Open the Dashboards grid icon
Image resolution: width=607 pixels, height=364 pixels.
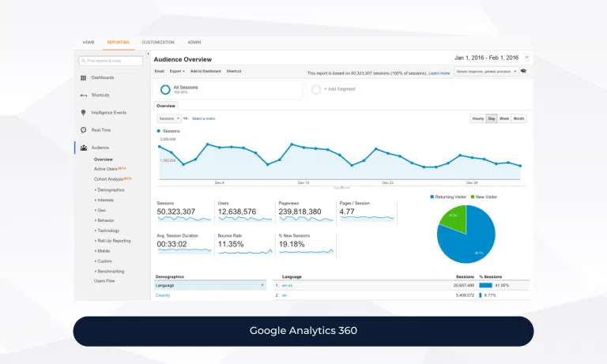[x=84, y=77]
